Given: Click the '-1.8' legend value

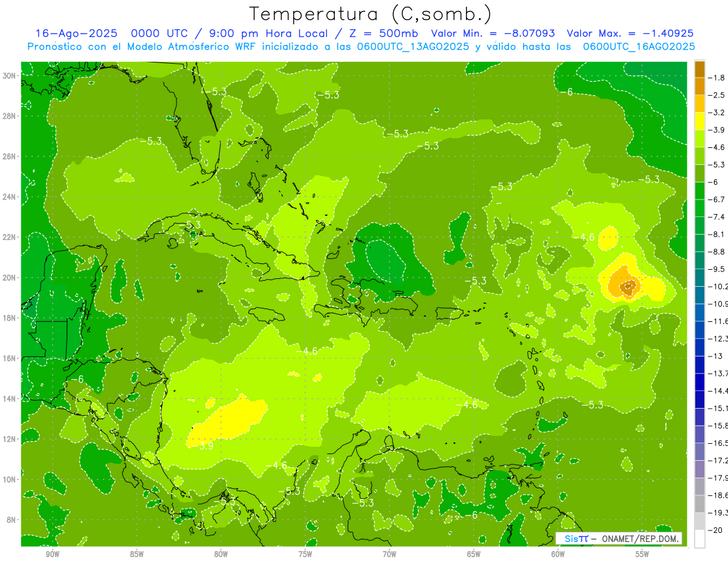Looking at the screenshot, I should [x=716, y=78].
